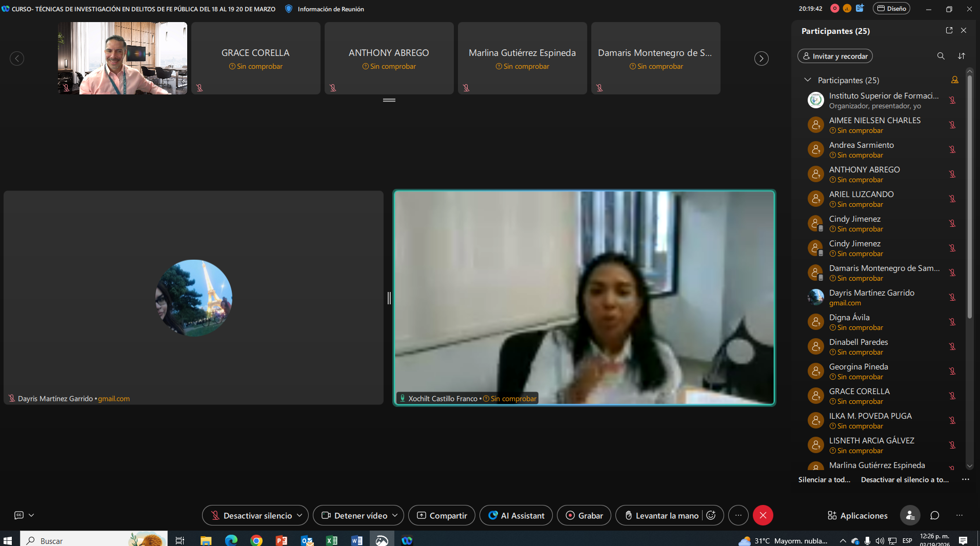The width and height of the screenshot is (980, 546).
Task: Pop out the Participantes panel
Action: tap(949, 31)
